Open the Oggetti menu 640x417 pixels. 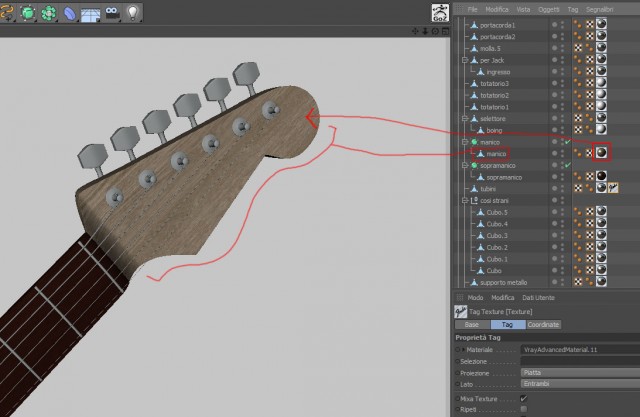click(x=549, y=9)
